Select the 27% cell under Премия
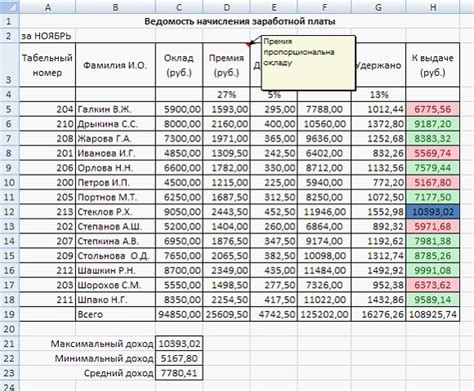This screenshot has width=474, height=391. click(x=226, y=94)
